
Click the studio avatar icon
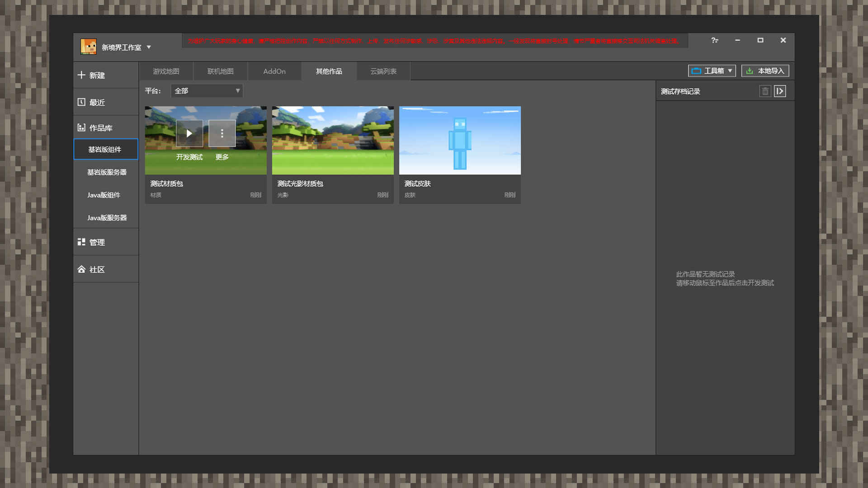click(x=89, y=47)
